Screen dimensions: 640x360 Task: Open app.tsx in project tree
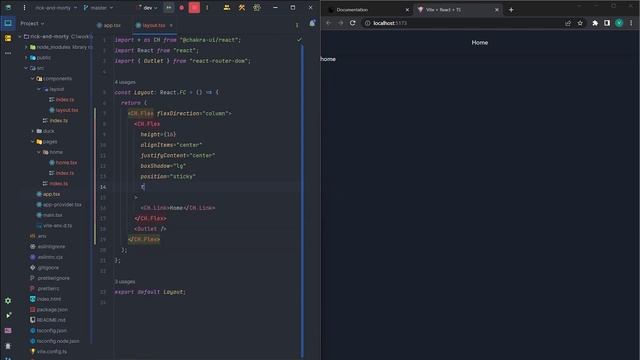pos(48,194)
